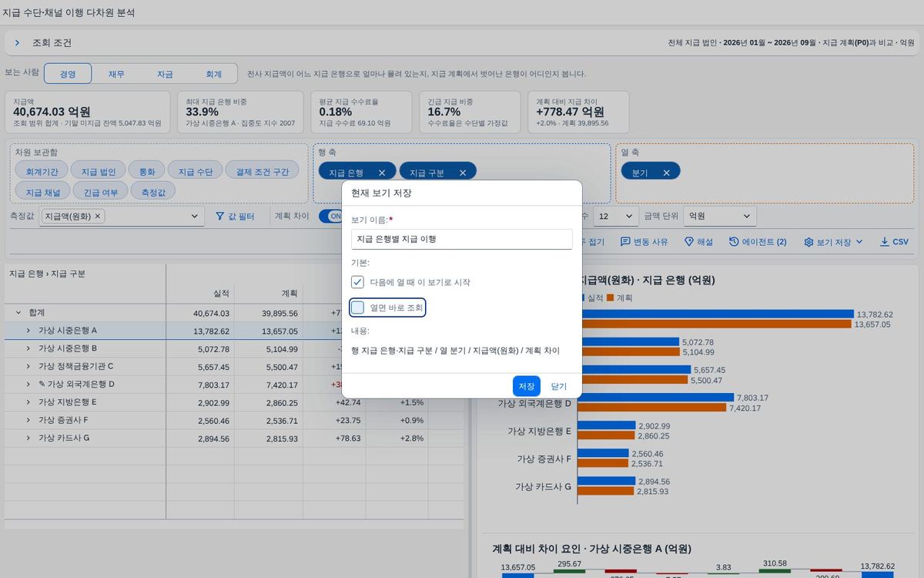This screenshot has height=578, width=924.
Task: Expand the 가상 증권사 F row
Action: [x=28, y=420]
